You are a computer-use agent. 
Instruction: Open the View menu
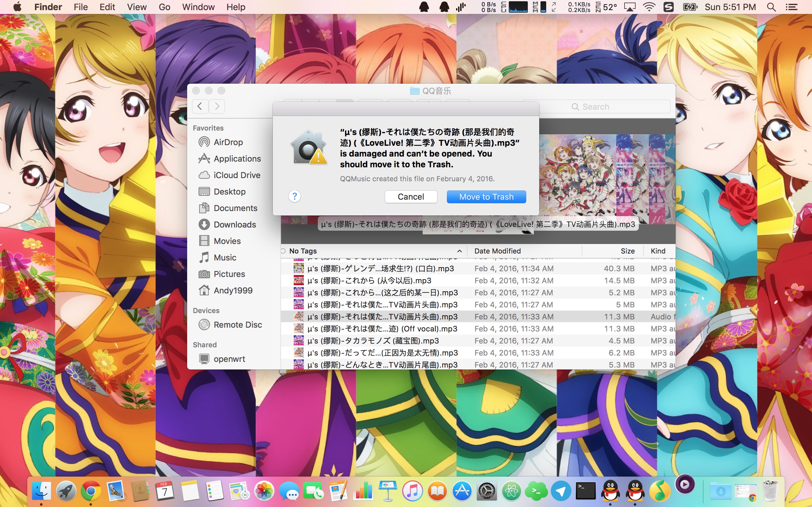(137, 7)
